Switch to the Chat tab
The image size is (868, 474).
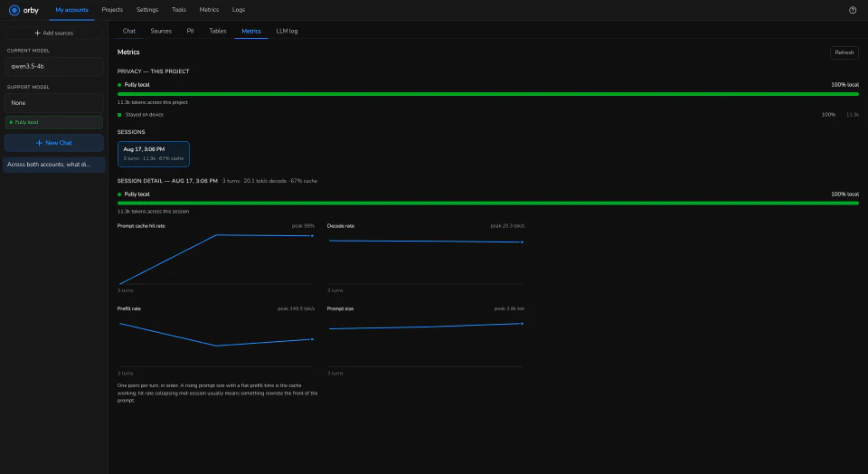(129, 31)
